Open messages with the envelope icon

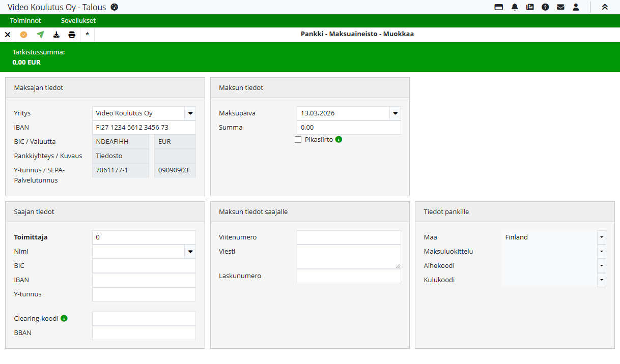(560, 7)
